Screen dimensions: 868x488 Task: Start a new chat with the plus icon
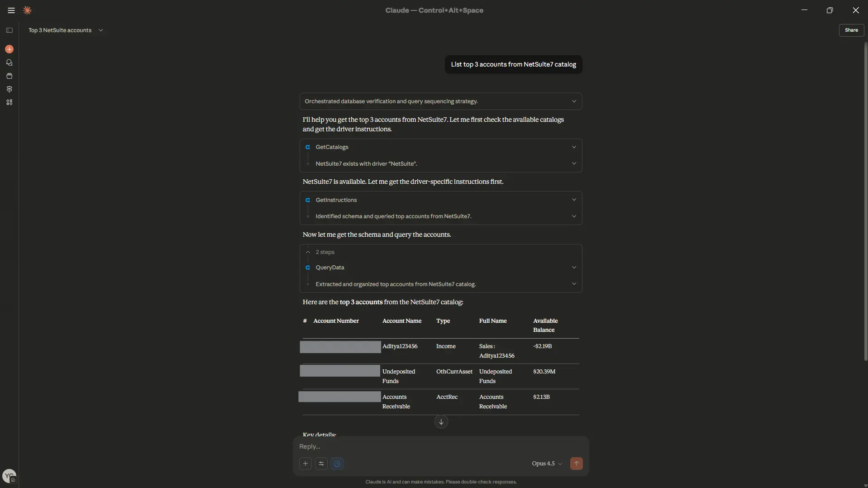pyautogui.click(x=9, y=49)
